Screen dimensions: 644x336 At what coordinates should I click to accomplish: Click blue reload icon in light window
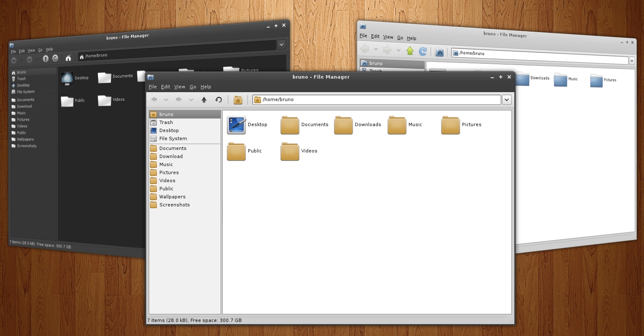[423, 51]
